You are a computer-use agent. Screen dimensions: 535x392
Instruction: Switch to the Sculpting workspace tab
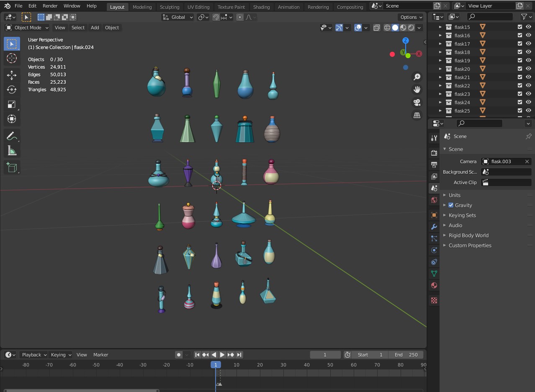(169, 7)
